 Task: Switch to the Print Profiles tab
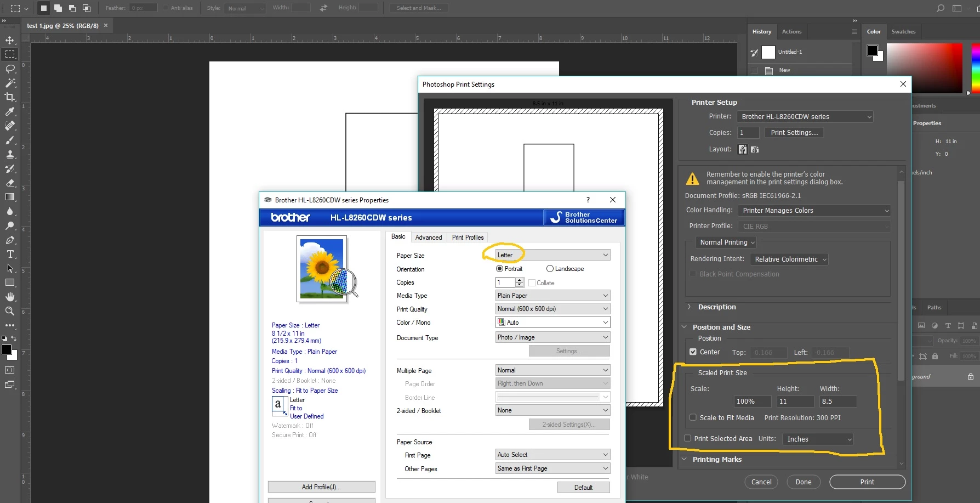tap(468, 238)
